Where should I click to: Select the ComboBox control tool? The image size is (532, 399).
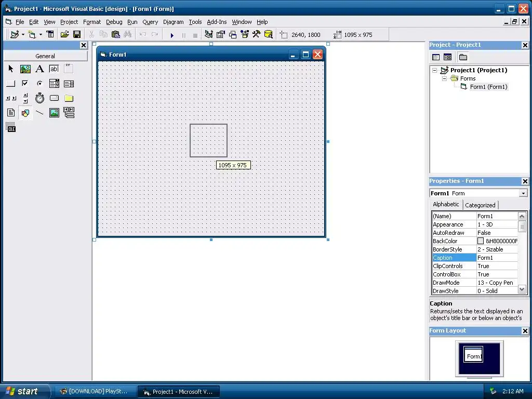[54, 84]
